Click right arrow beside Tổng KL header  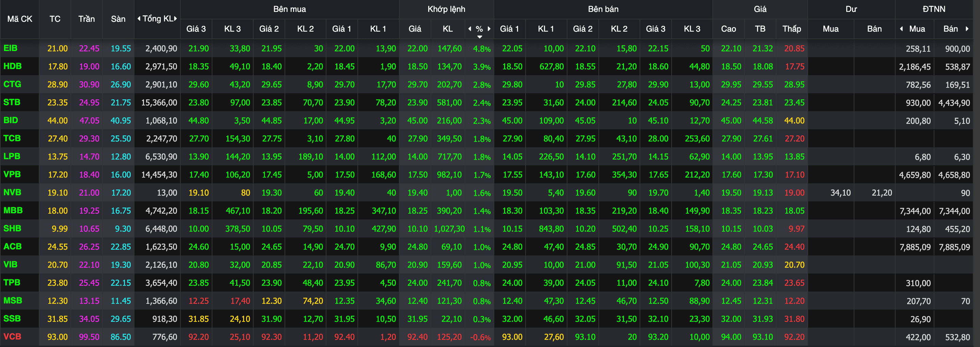[x=175, y=19]
